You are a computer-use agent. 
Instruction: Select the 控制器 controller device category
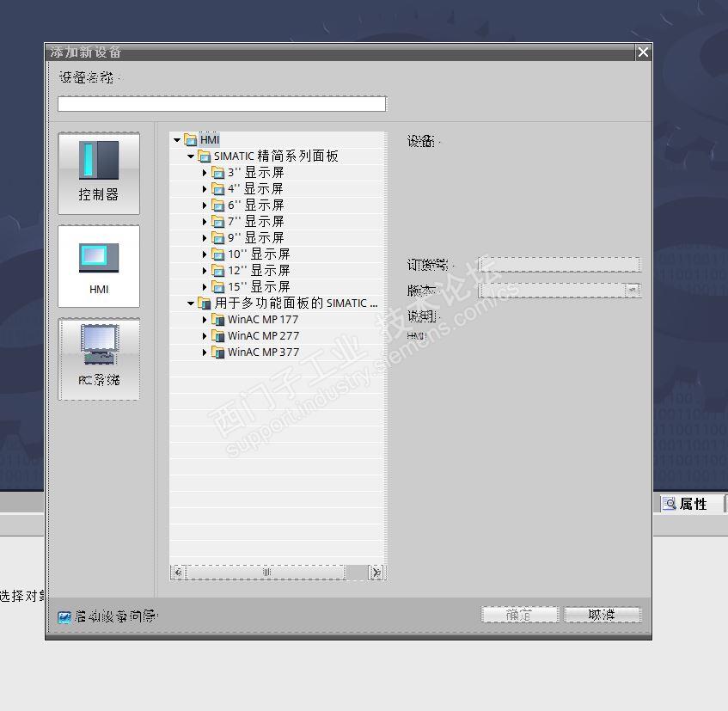coord(99,174)
